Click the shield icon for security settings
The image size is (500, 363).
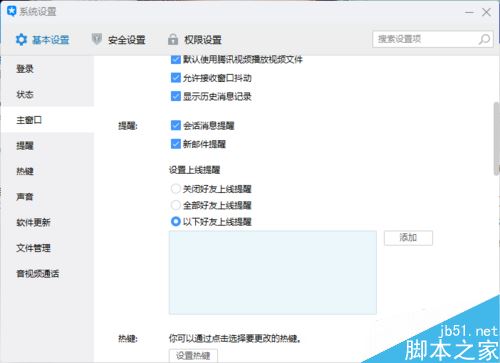[x=96, y=39]
